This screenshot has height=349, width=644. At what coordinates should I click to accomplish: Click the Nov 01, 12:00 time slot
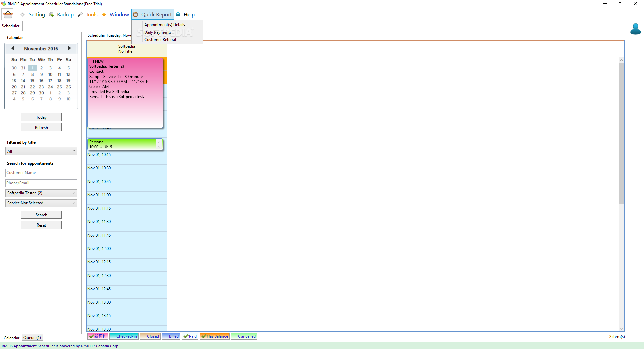click(127, 252)
